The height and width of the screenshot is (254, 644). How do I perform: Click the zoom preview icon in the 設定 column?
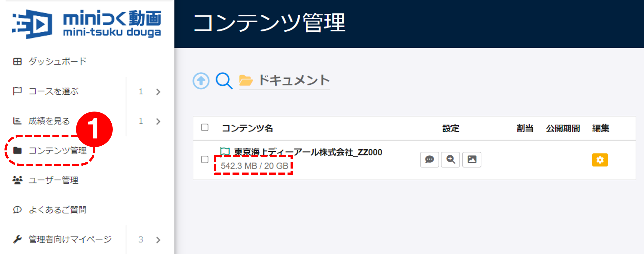click(x=451, y=159)
